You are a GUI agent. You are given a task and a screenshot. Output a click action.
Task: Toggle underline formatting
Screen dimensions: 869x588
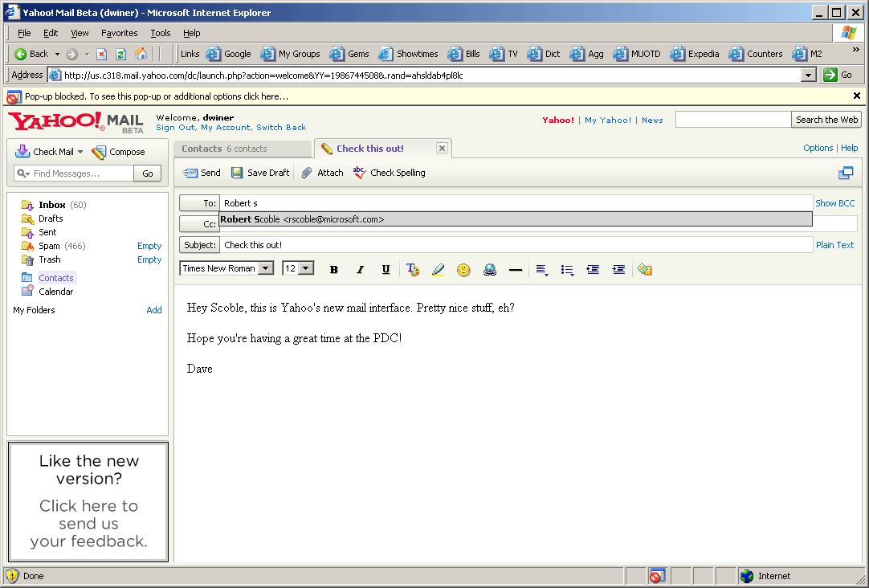(386, 270)
